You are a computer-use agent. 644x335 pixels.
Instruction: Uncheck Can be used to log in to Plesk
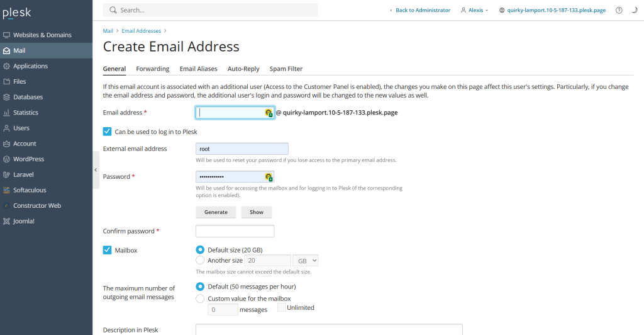[107, 132]
